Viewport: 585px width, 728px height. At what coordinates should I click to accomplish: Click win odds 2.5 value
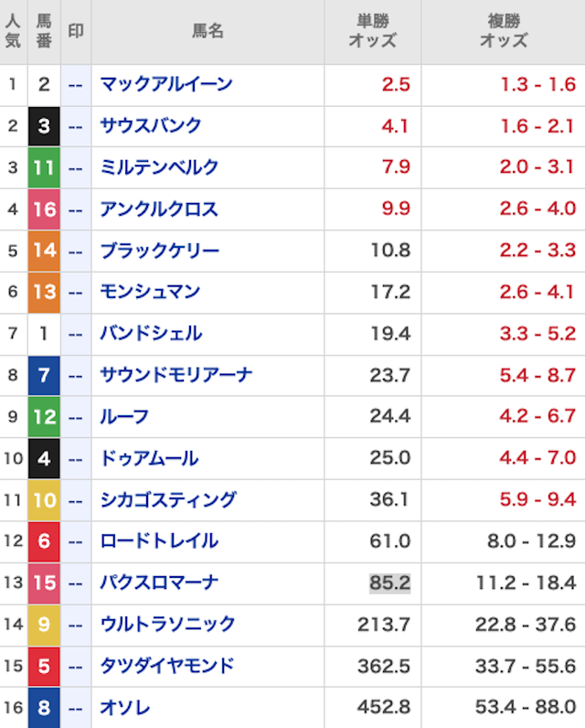click(x=396, y=85)
